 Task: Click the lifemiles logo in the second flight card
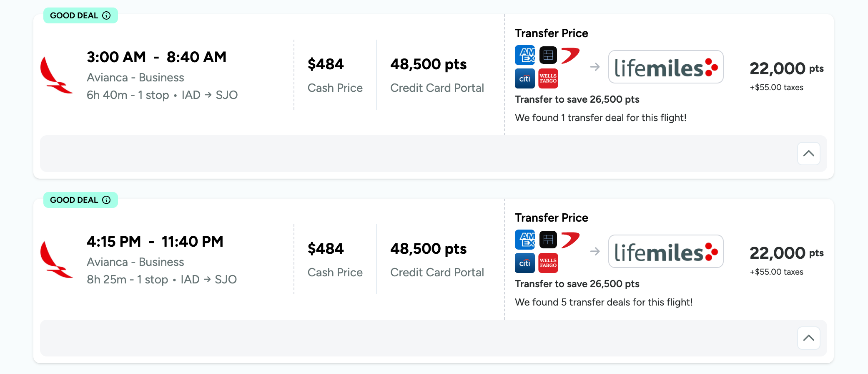(x=666, y=251)
